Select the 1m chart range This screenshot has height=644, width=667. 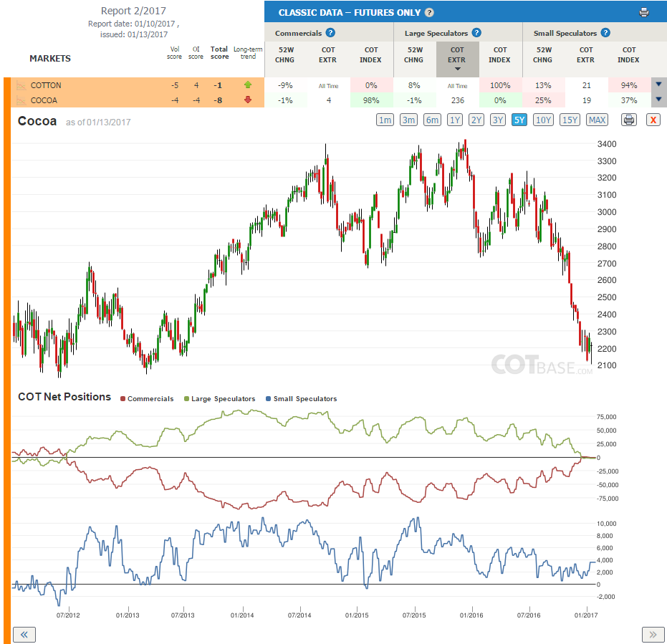click(385, 120)
